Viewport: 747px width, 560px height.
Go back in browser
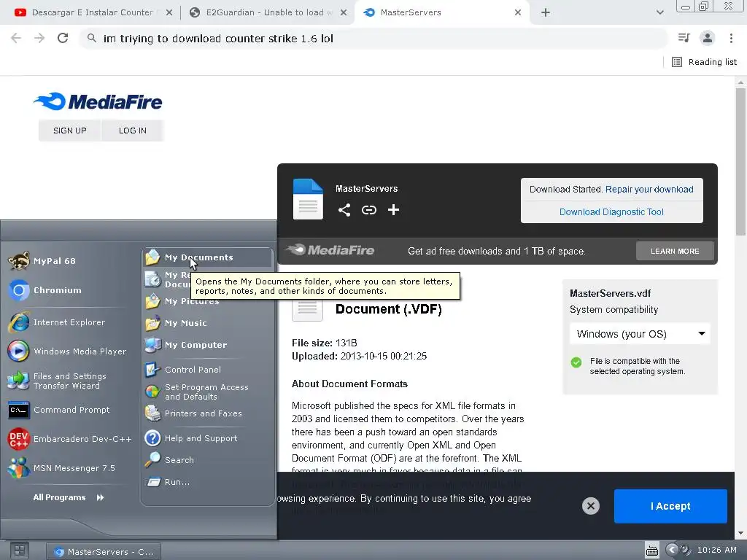pos(16,38)
